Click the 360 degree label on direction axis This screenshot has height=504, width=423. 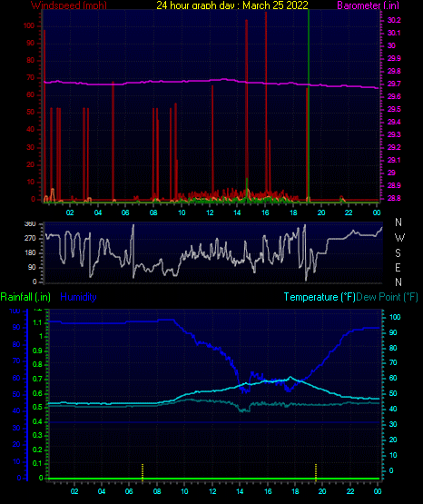pyautogui.click(x=30, y=224)
